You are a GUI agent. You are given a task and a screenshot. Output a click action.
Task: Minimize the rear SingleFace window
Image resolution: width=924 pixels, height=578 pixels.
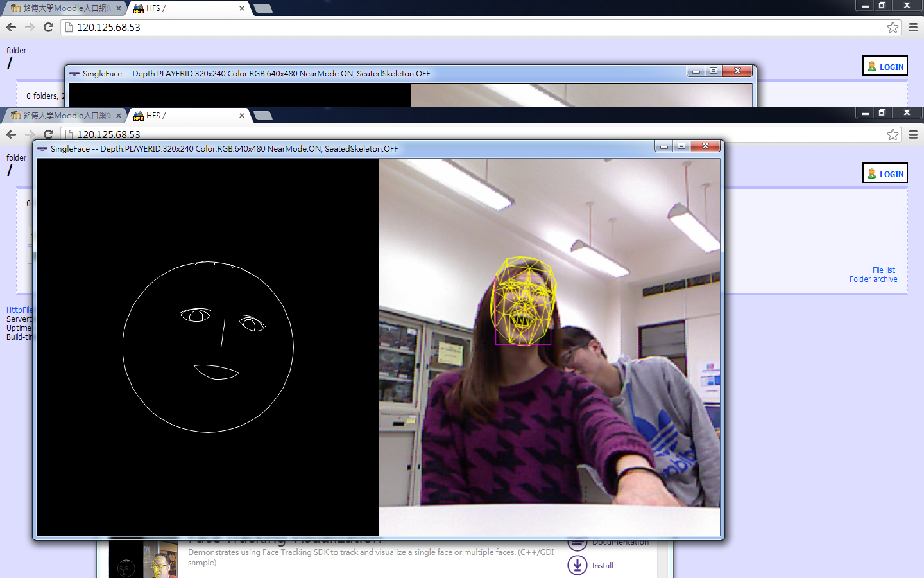(696, 71)
